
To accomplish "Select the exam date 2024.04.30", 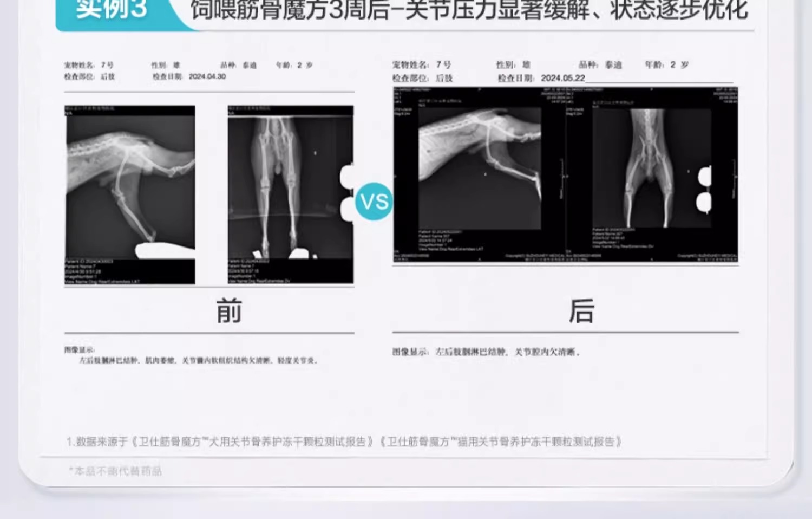I will click(207, 77).
